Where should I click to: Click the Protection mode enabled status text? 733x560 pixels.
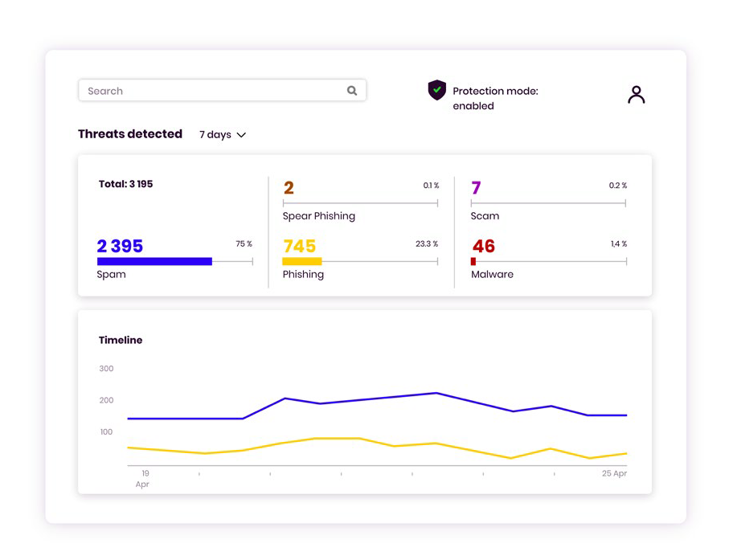coord(495,98)
